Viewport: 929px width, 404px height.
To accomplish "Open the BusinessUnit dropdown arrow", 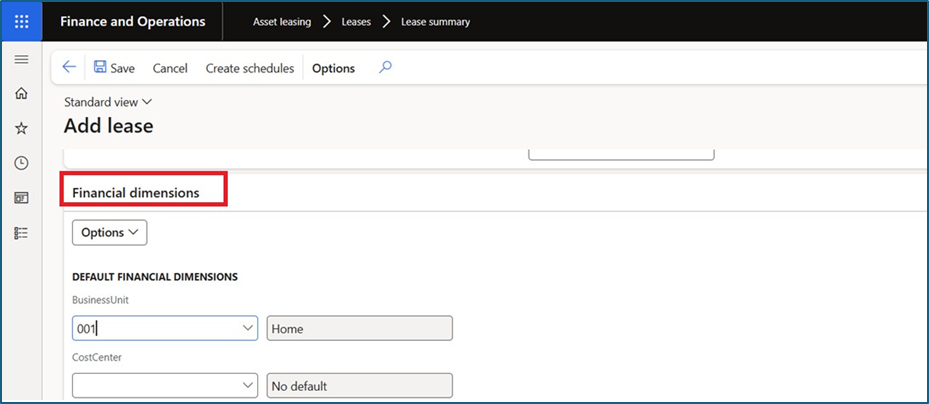I will pyautogui.click(x=248, y=328).
